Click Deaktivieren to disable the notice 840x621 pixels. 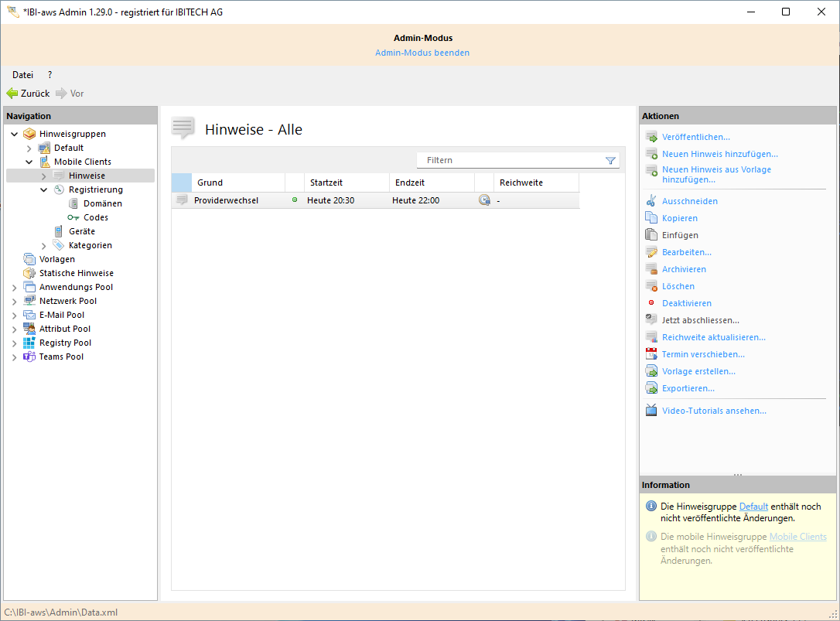click(x=686, y=303)
